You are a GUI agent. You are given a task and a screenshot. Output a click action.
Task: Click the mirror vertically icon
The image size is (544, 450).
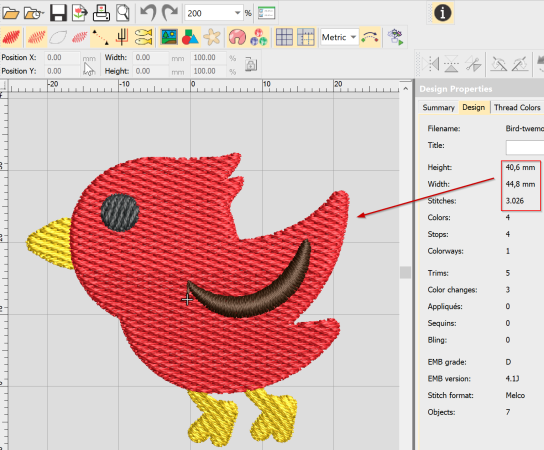451,63
